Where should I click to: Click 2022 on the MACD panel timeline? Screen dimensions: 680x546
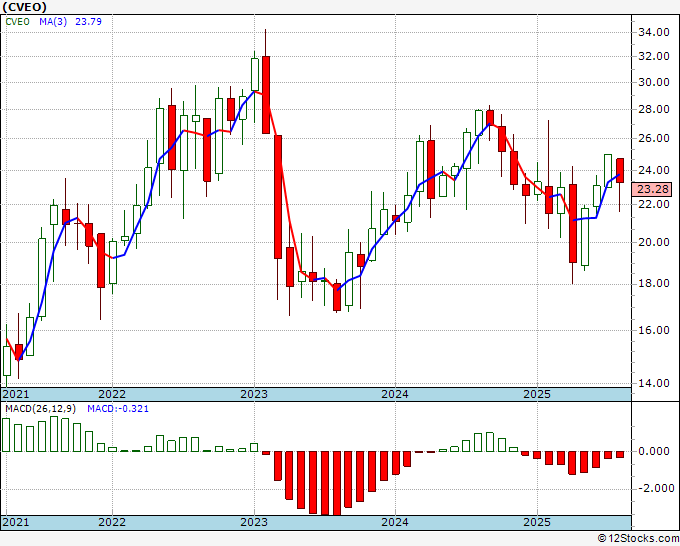point(112,522)
